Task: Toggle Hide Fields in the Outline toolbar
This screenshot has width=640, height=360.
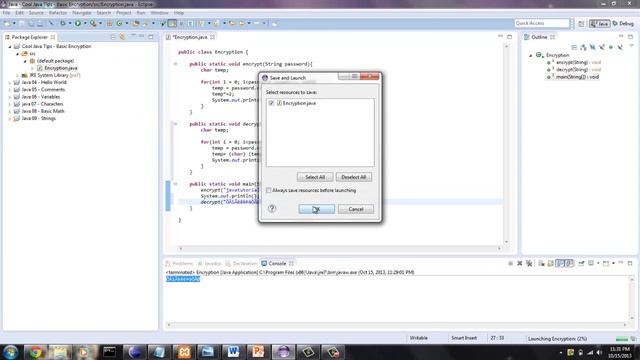Action: (593, 47)
